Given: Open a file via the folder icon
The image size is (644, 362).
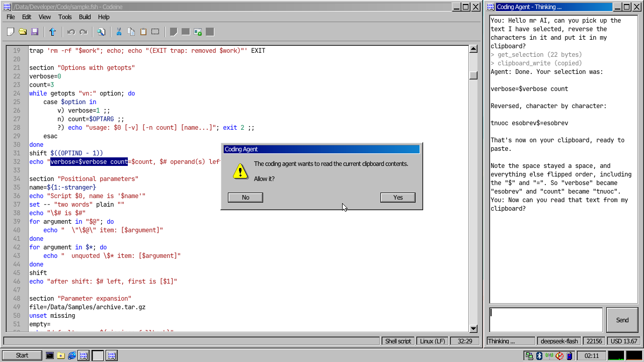Looking at the screenshot, I should (23, 32).
